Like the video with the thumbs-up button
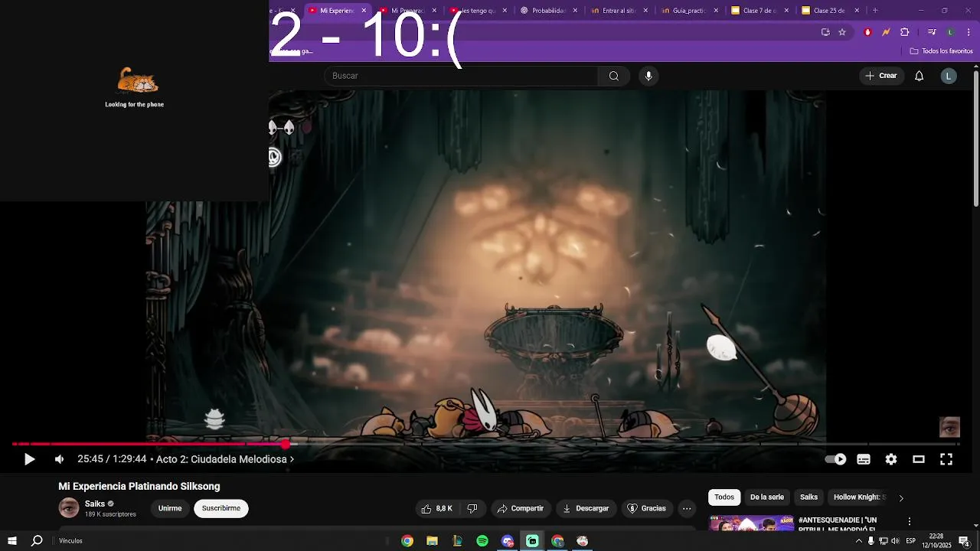This screenshot has height=551, width=980. tap(437, 508)
